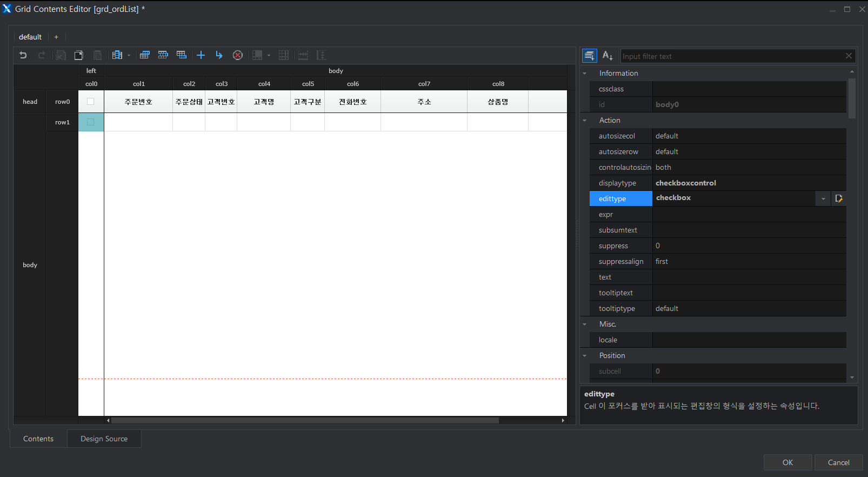
Task: Select the cssclass property row
Action: pyautogui.click(x=718, y=89)
